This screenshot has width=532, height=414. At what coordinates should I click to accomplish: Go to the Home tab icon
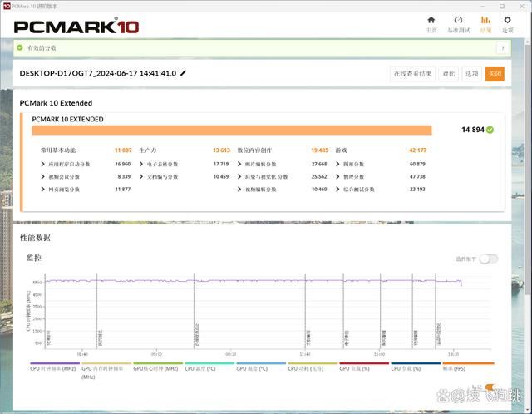(431, 20)
